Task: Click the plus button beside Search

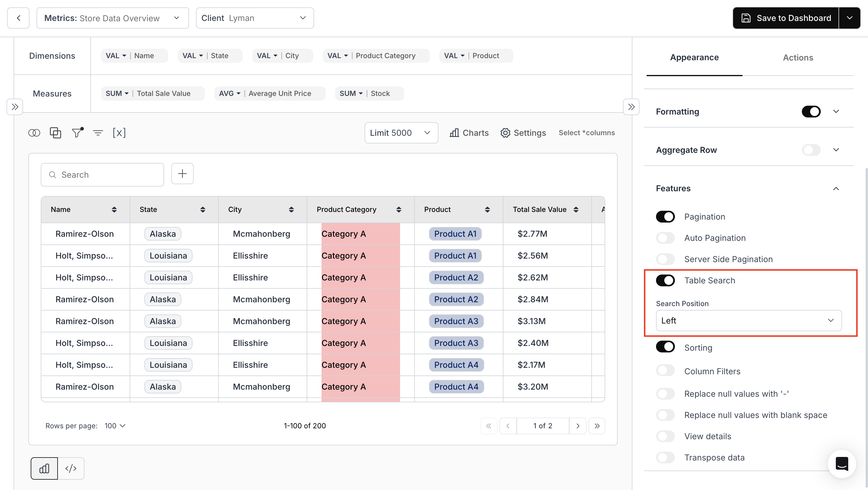Action: click(182, 174)
